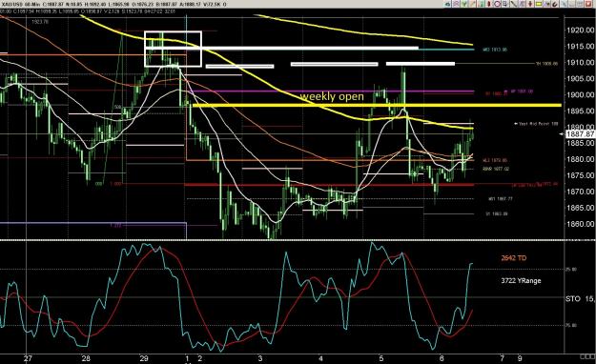The image size is (596, 364).
Task: Click the green bar chart toolbar icon
Action: click(481, 4)
